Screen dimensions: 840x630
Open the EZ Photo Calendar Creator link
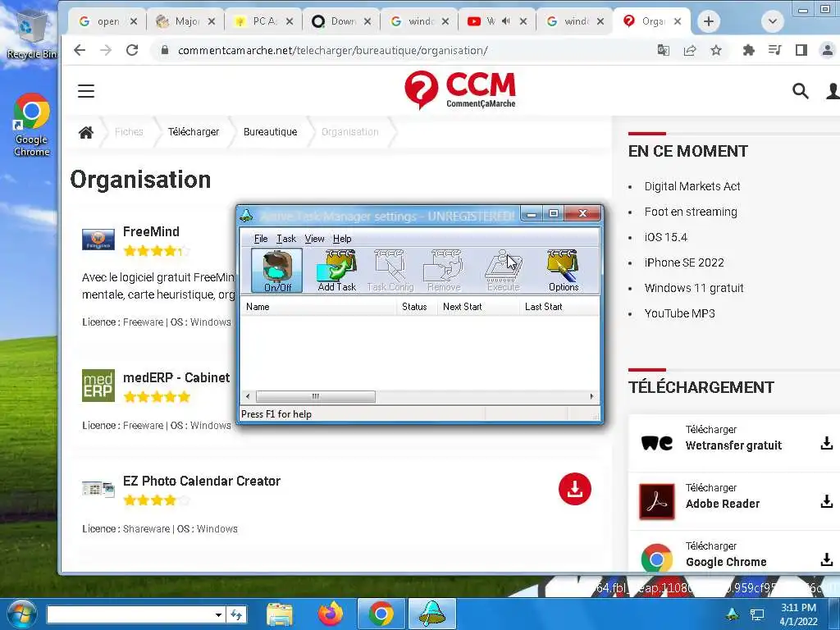(x=202, y=481)
